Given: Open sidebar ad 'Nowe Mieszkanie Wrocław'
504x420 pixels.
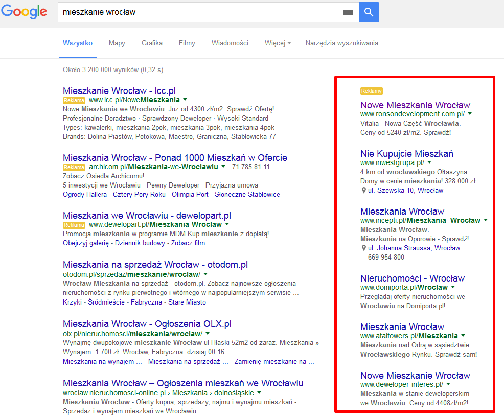Looking at the screenshot, I should 415,376.
